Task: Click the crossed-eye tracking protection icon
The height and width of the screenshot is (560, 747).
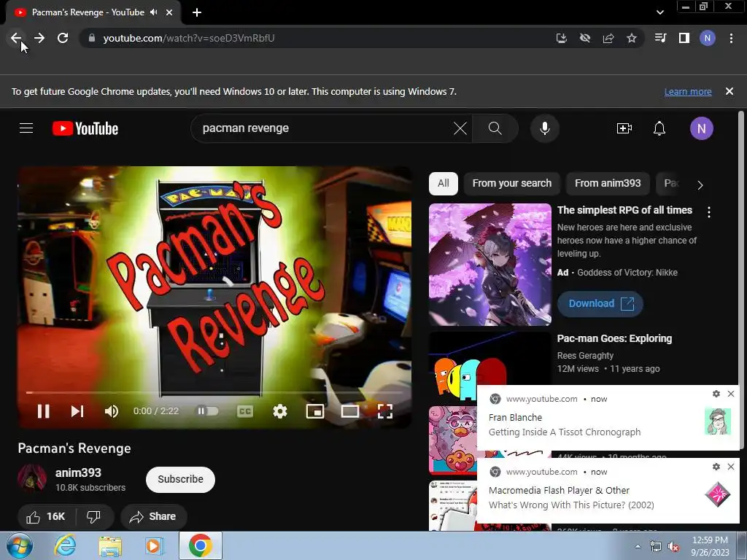Action: click(x=585, y=38)
